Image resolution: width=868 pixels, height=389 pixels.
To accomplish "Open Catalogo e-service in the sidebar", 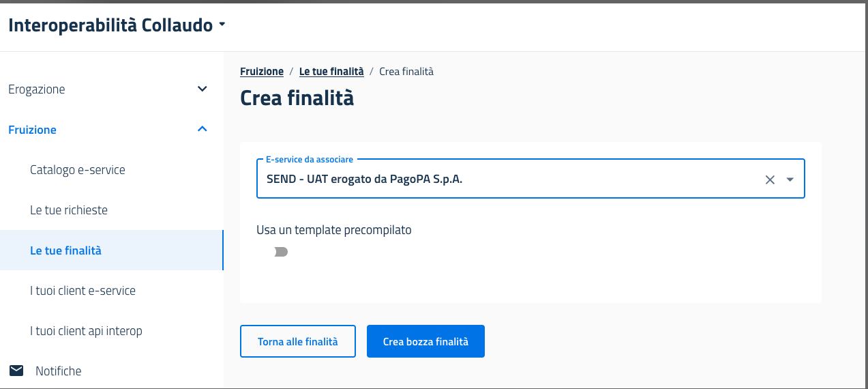I will [78, 170].
